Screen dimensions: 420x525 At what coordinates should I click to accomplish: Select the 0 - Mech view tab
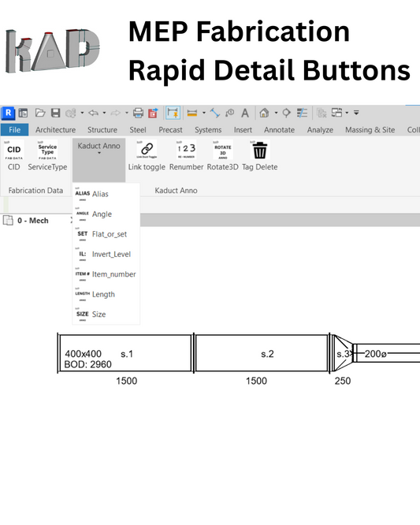33,221
